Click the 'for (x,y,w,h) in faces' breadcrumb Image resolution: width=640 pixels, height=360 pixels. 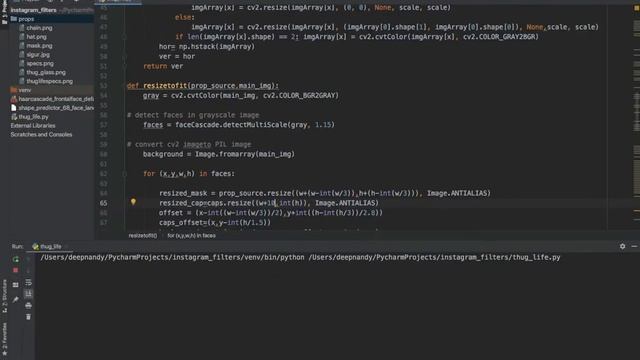[191, 236]
